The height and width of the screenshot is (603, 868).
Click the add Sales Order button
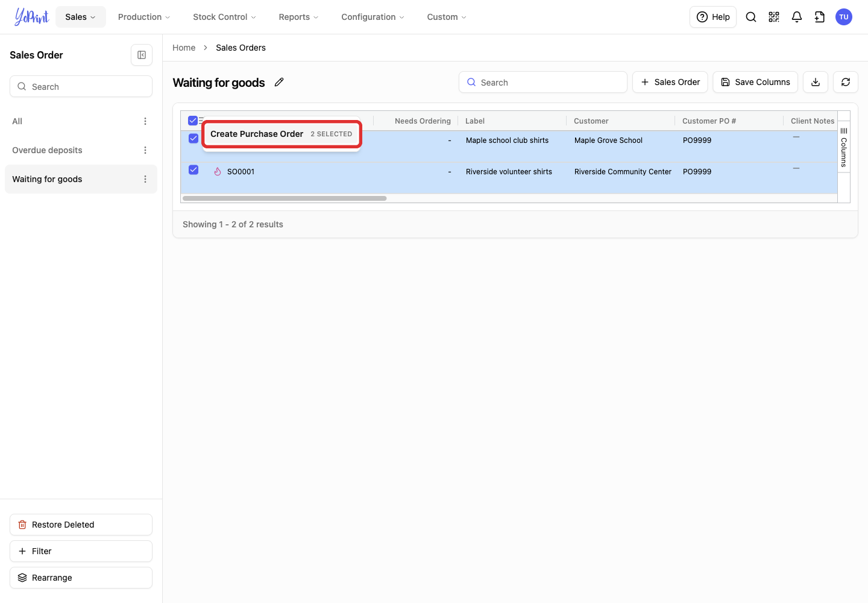pos(670,82)
